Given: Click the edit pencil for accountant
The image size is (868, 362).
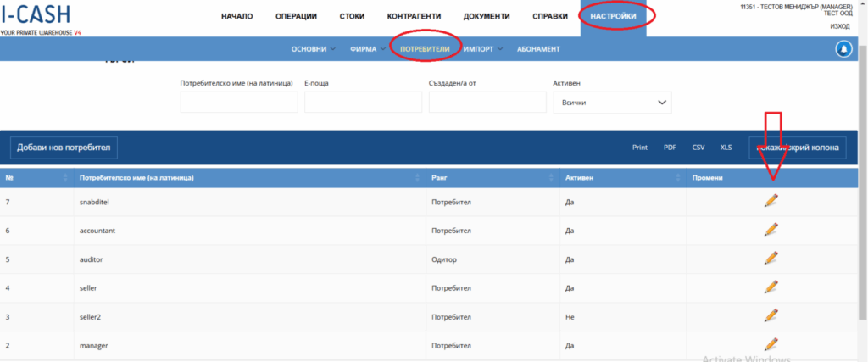Looking at the screenshot, I should click(x=771, y=230).
